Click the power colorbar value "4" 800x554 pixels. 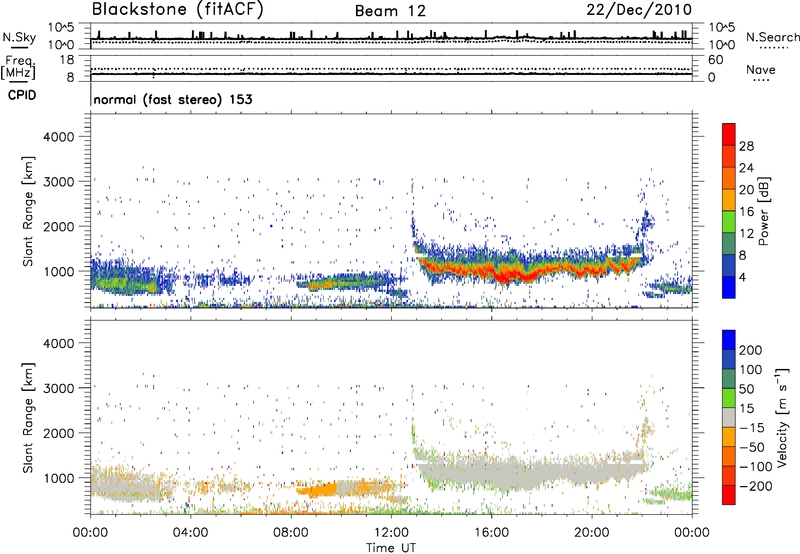click(x=743, y=277)
